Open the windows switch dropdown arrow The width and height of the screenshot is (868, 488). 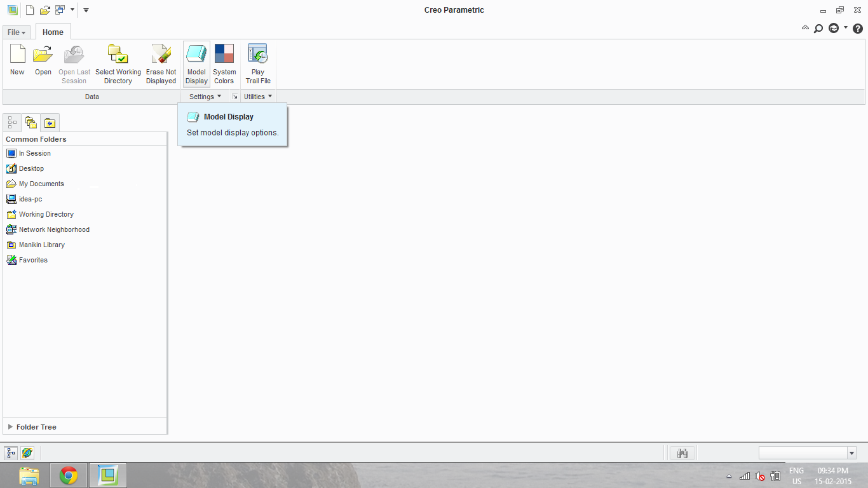72,10
